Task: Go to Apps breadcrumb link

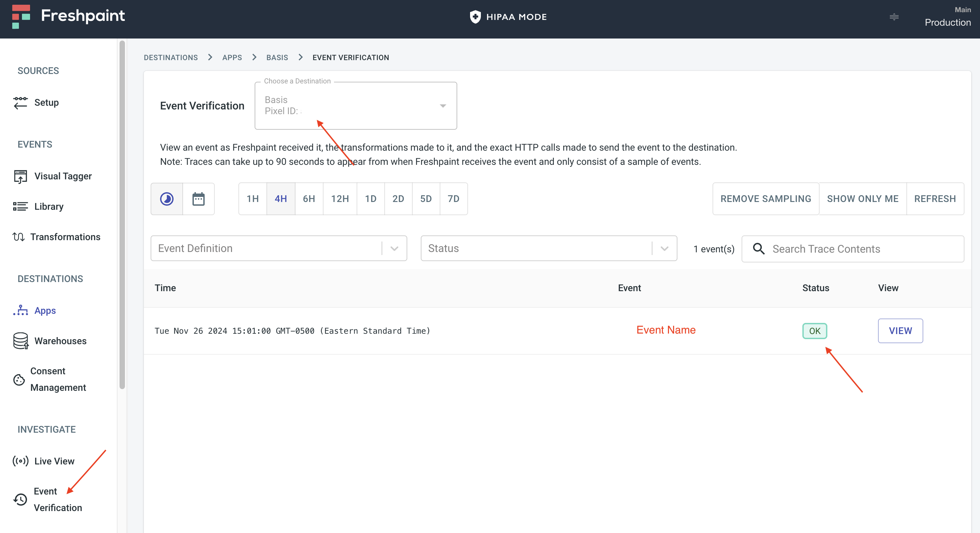Action: [232, 57]
